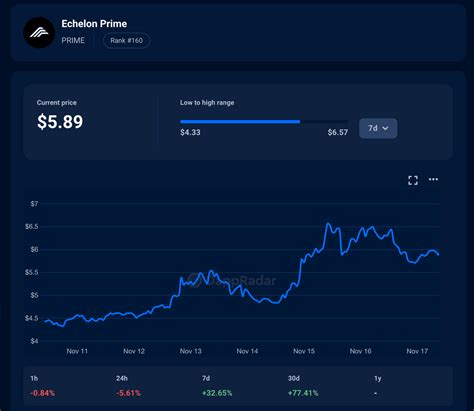Click the Nov 16 axis label

360,351
